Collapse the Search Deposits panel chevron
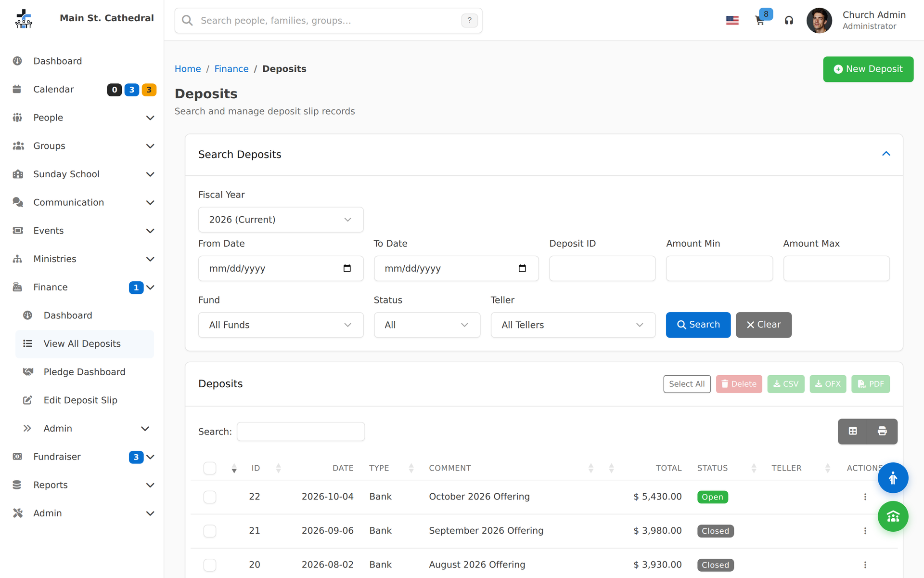This screenshot has width=924, height=578. point(886,154)
